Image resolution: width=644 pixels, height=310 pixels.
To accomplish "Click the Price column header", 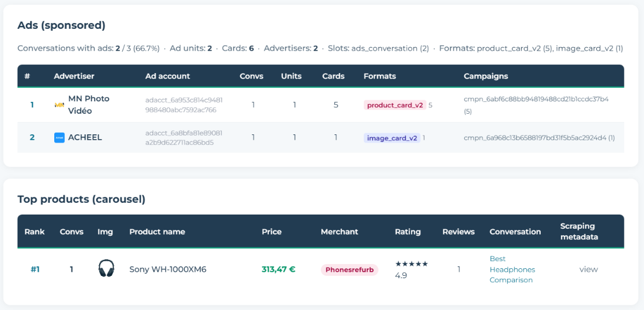I will point(272,232).
